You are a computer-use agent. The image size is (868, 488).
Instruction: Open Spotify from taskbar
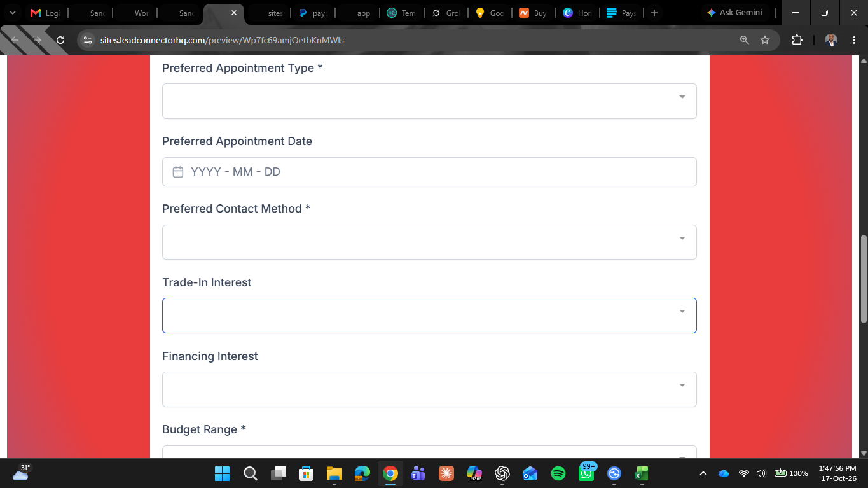pos(558,473)
